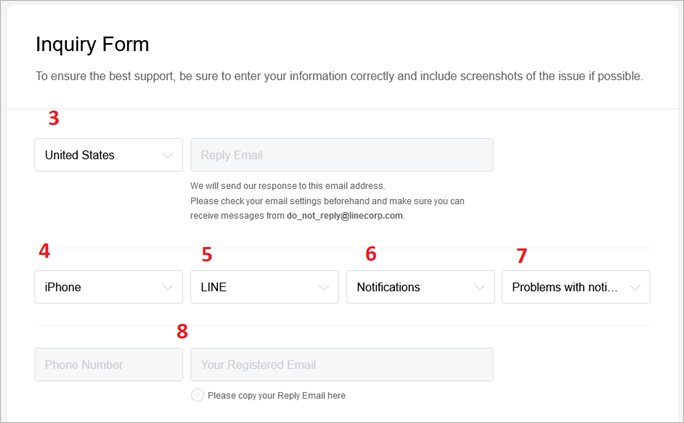Click into the Phone Number field

tap(94, 364)
